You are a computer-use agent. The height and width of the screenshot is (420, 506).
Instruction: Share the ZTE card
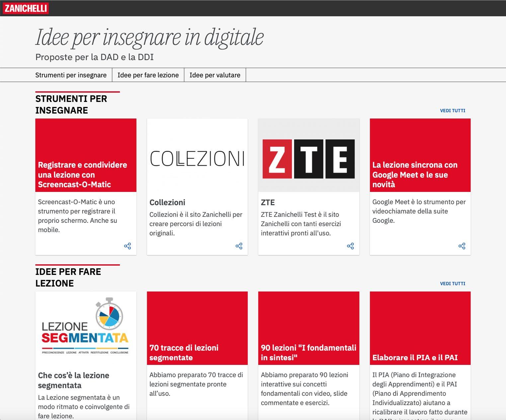(x=350, y=246)
